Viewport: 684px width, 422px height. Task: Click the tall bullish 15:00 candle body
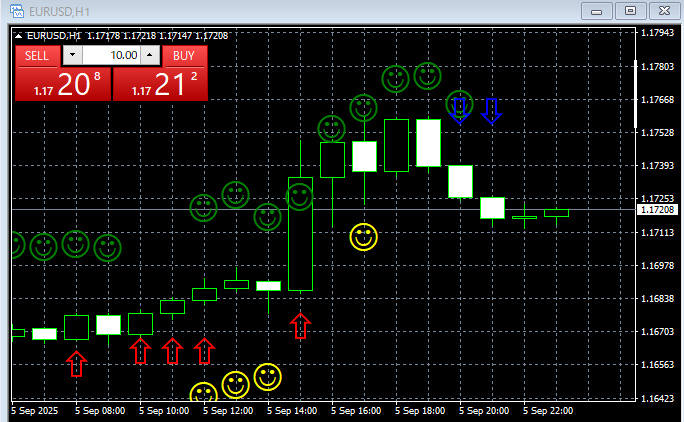(x=300, y=234)
